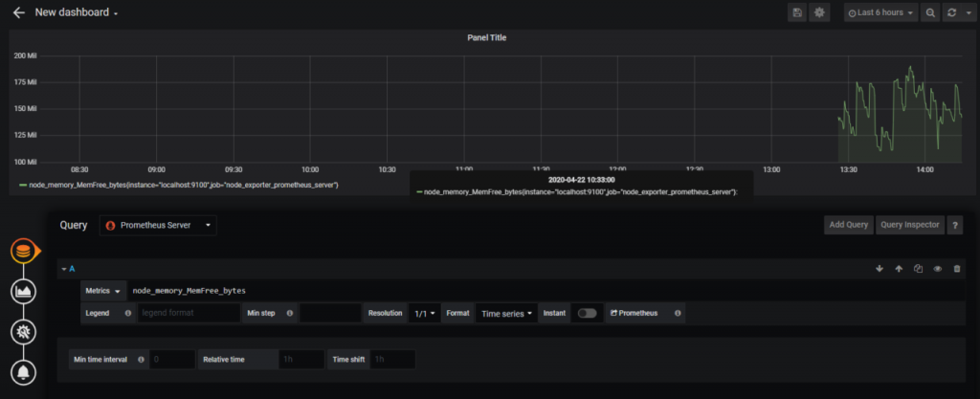Save the dashboard with the disk icon

pos(797,12)
